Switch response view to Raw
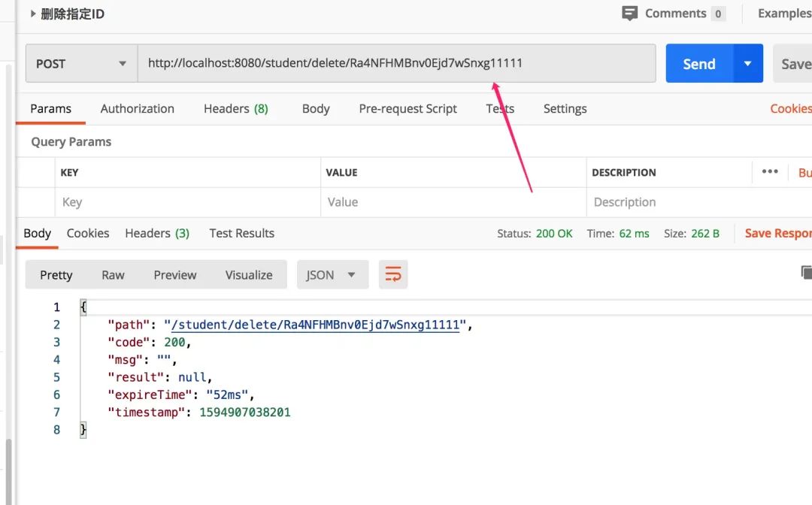812x505 pixels. click(113, 275)
